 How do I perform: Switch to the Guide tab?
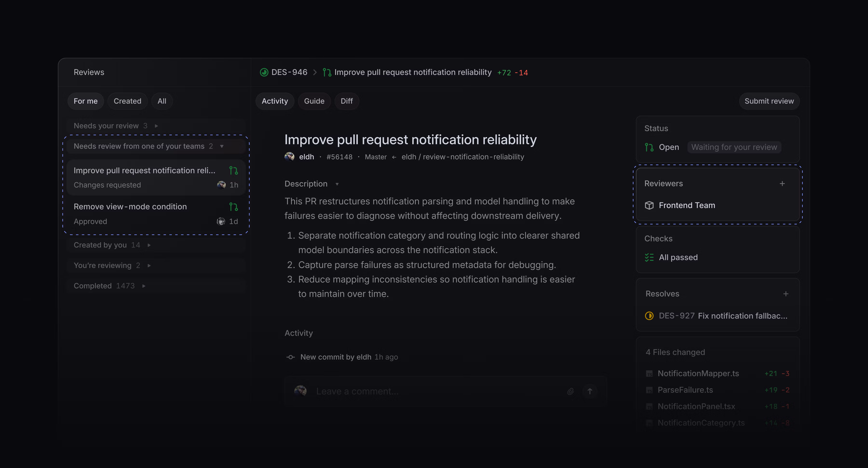(x=314, y=101)
